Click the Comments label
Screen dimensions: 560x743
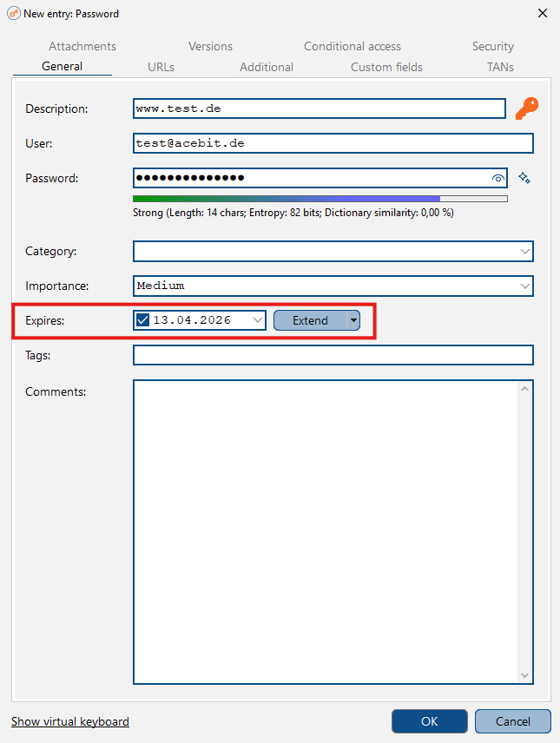pyautogui.click(x=56, y=391)
